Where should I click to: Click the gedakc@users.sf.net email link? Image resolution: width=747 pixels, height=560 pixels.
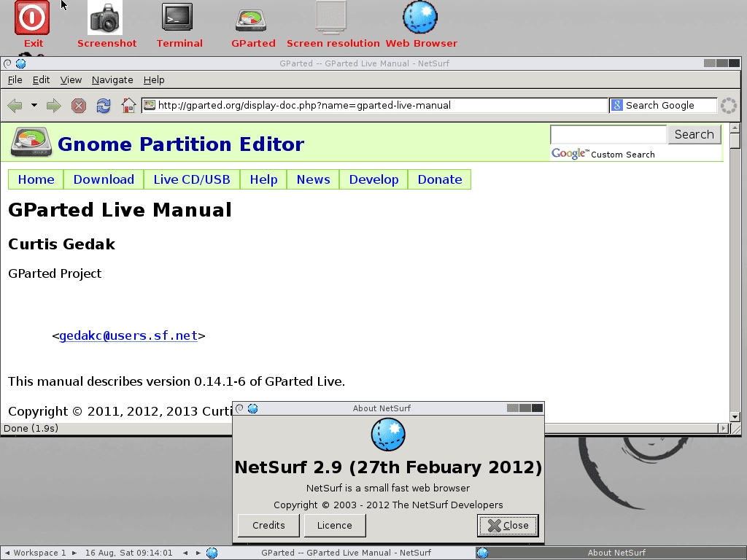click(128, 335)
